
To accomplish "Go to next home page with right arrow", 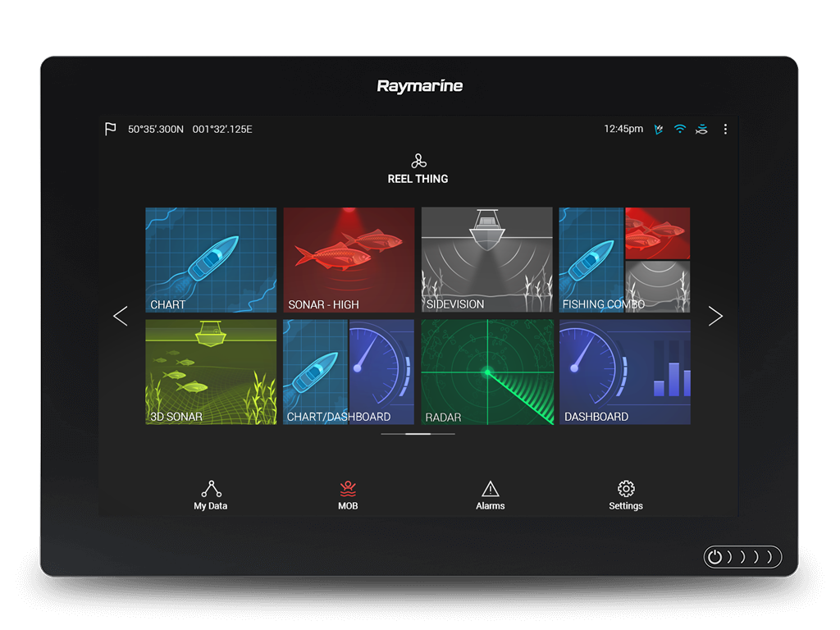I will (x=715, y=316).
